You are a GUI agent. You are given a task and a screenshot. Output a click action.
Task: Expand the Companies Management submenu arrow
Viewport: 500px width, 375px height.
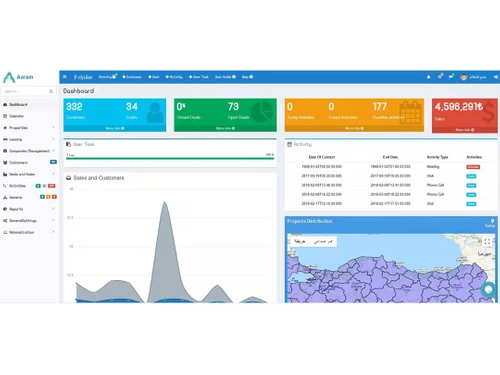pos(53,151)
